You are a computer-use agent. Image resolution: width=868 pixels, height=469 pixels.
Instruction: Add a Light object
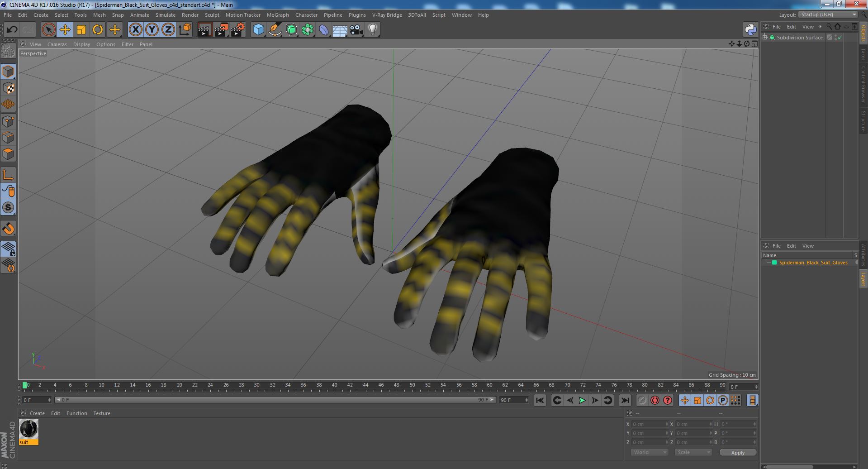pyautogui.click(x=373, y=30)
